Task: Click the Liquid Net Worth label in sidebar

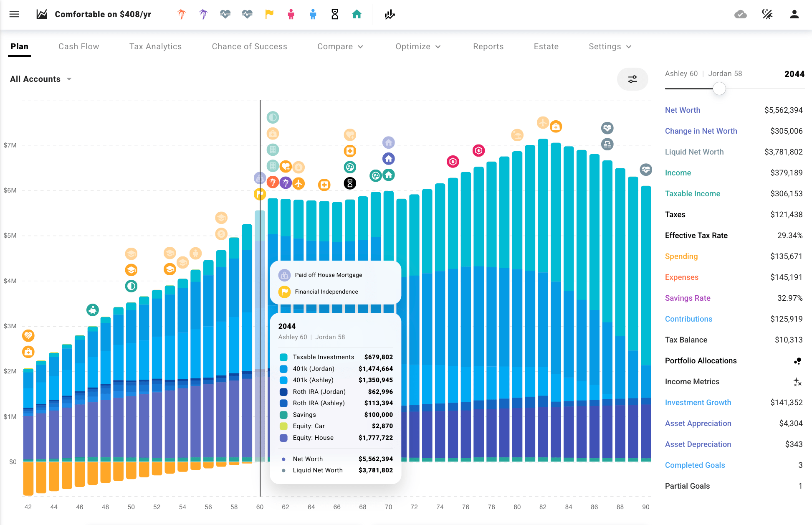Action: (x=694, y=152)
